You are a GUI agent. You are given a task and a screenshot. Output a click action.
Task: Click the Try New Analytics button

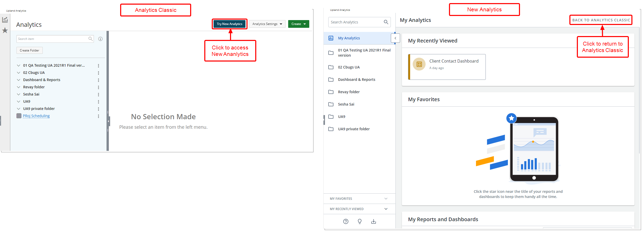(x=229, y=24)
